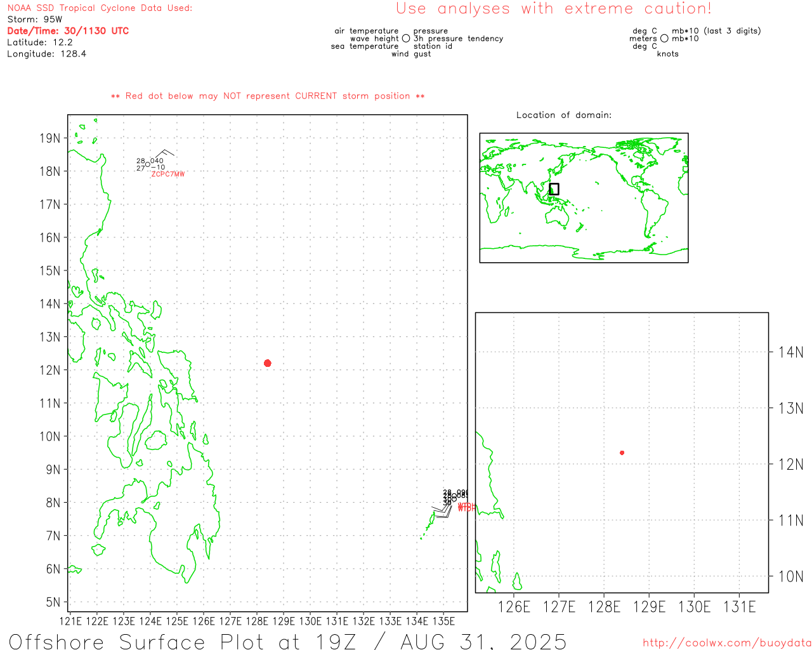Click the 130E label on zoomed inset map

tap(695, 607)
